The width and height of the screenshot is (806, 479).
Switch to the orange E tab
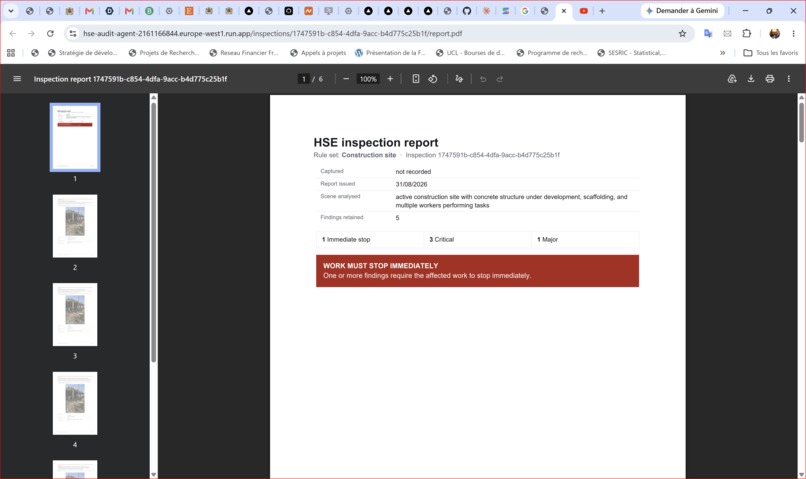189,11
